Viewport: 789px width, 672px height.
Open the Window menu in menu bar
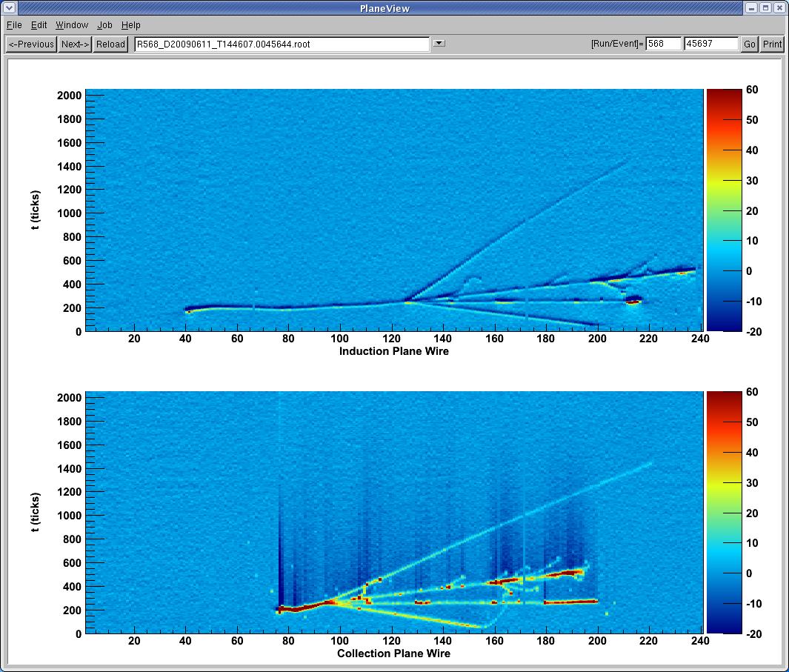coord(72,25)
